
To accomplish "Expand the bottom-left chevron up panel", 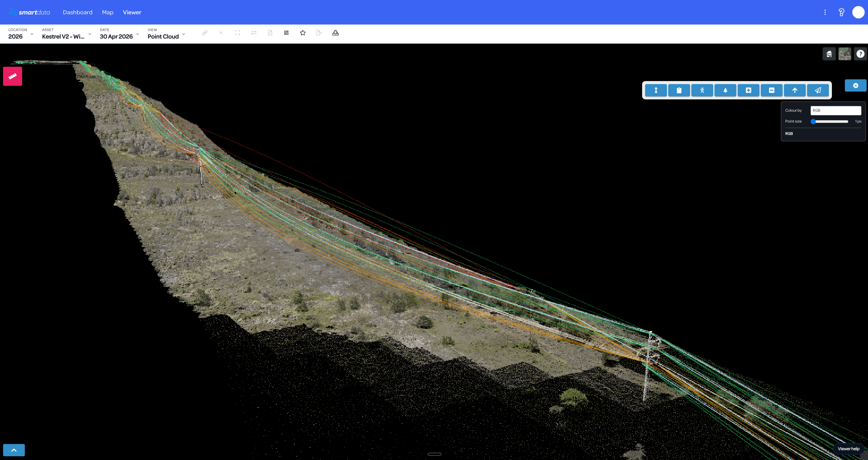I will tap(14, 450).
